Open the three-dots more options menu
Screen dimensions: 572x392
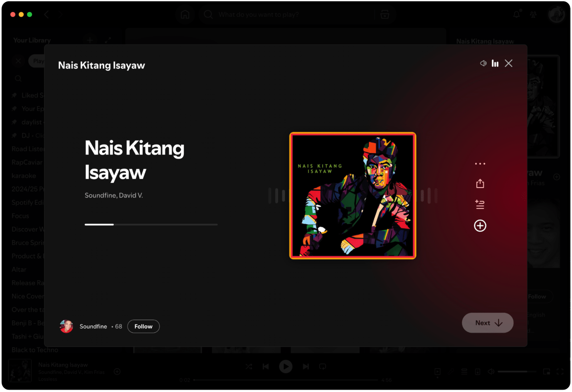[x=480, y=164]
